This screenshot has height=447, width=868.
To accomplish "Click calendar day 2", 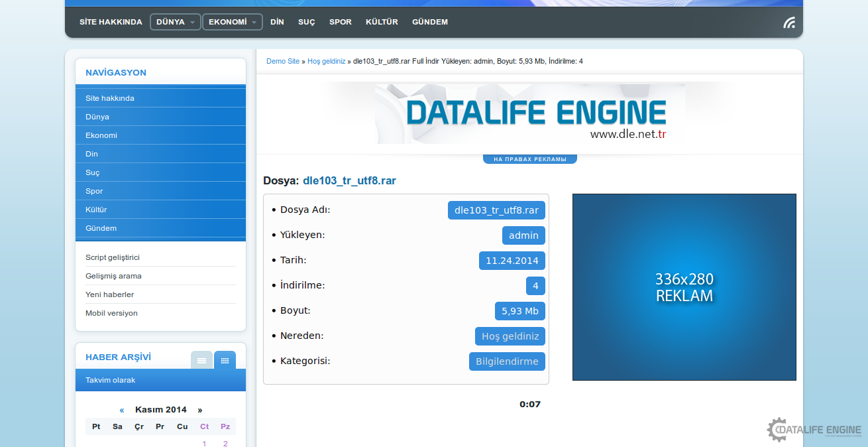I will (225, 443).
